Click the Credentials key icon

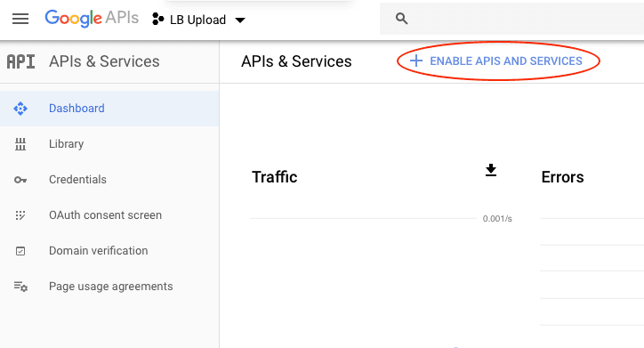coord(20,180)
